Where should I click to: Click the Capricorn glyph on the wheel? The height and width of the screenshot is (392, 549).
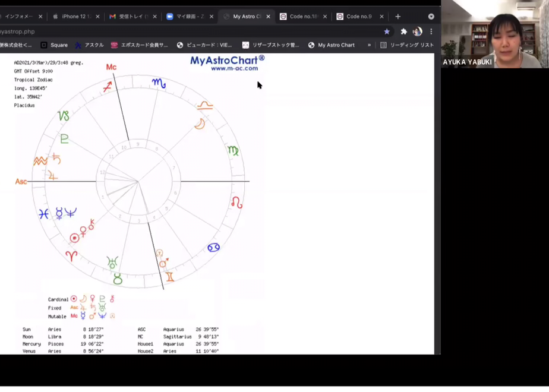coord(64,116)
